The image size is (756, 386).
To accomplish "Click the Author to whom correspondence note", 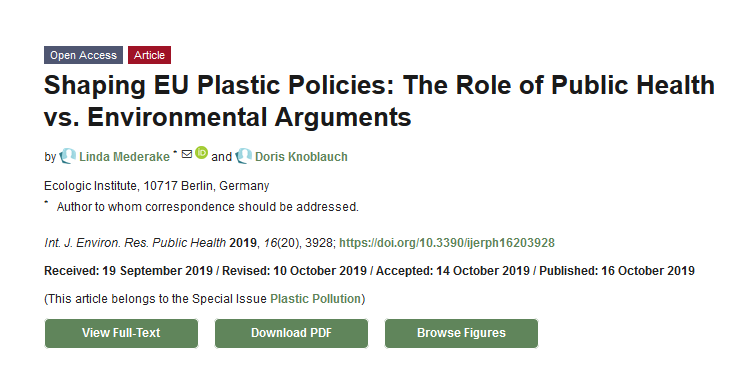I will tap(208, 207).
